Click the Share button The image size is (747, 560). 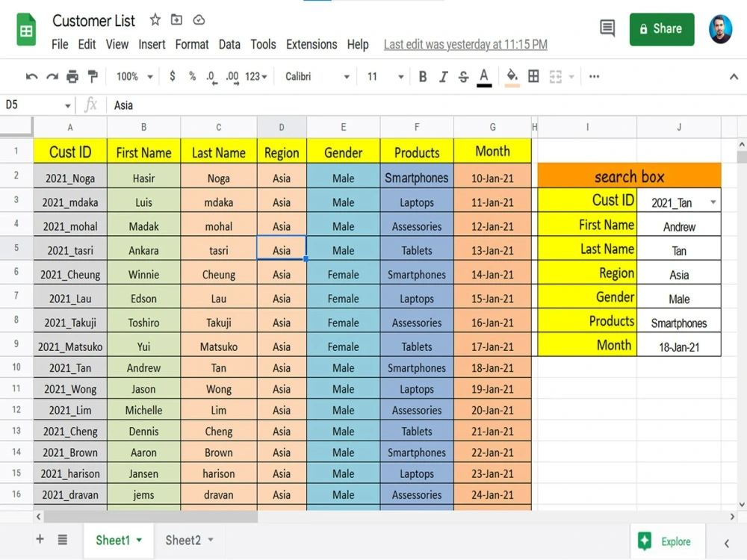[x=662, y=29]
